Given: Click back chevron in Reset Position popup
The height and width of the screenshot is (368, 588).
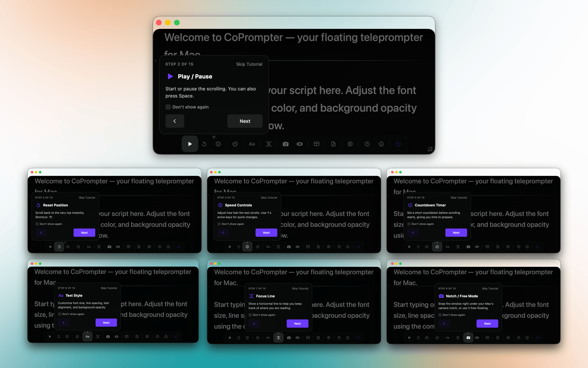Looking at the screenshot, I should pyautogui.click(x=41, y=233).
